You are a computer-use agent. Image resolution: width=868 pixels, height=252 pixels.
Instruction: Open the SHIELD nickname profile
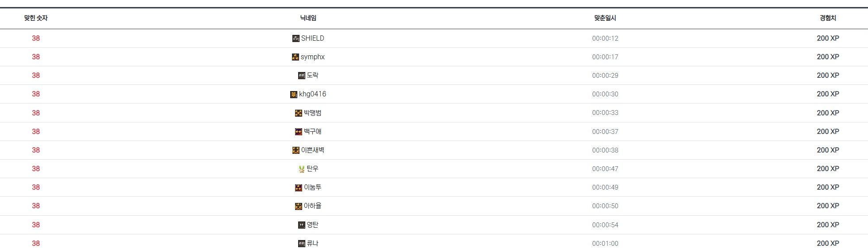coord(313,38)
